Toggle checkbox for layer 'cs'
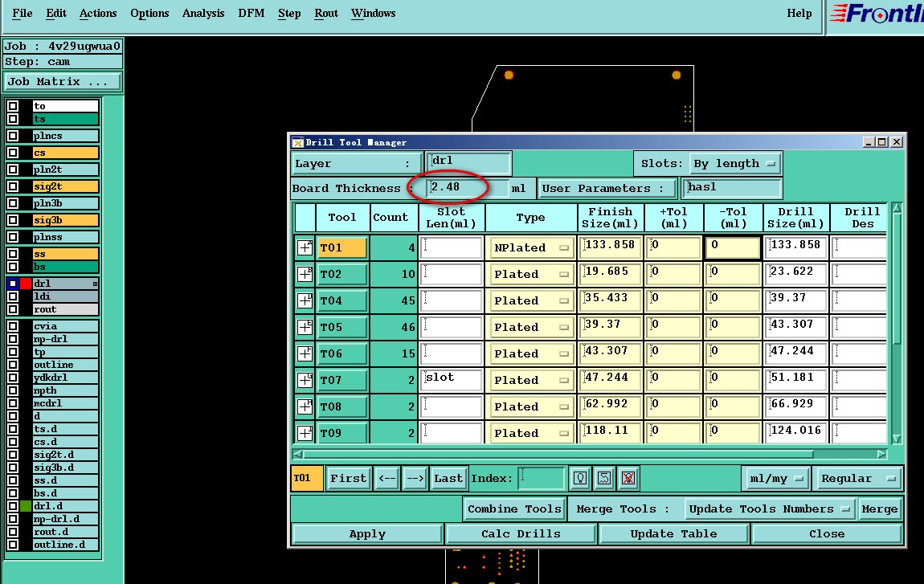Image resolution: width=924 pixels, height=584 pixels. (12, 153)
